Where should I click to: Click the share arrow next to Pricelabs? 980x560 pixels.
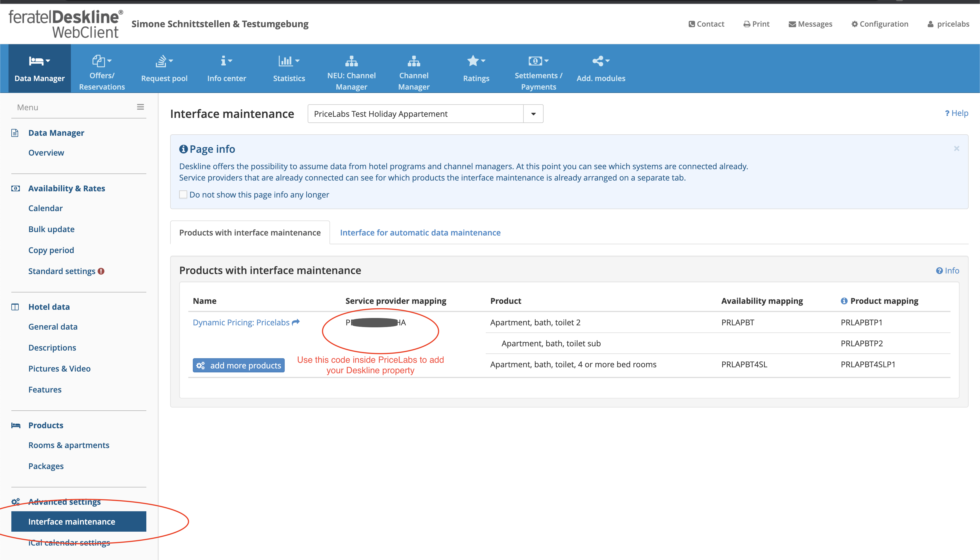(295, 322)
